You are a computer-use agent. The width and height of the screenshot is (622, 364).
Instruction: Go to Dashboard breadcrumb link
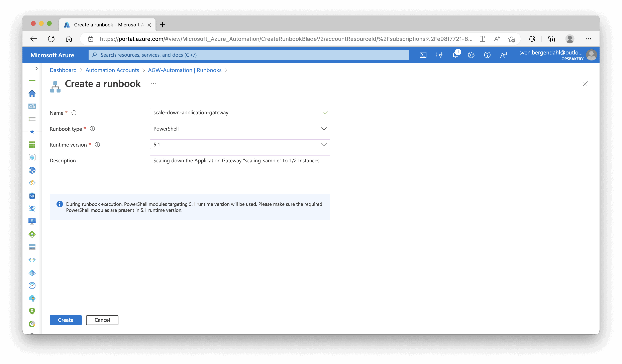coord(63,70)
